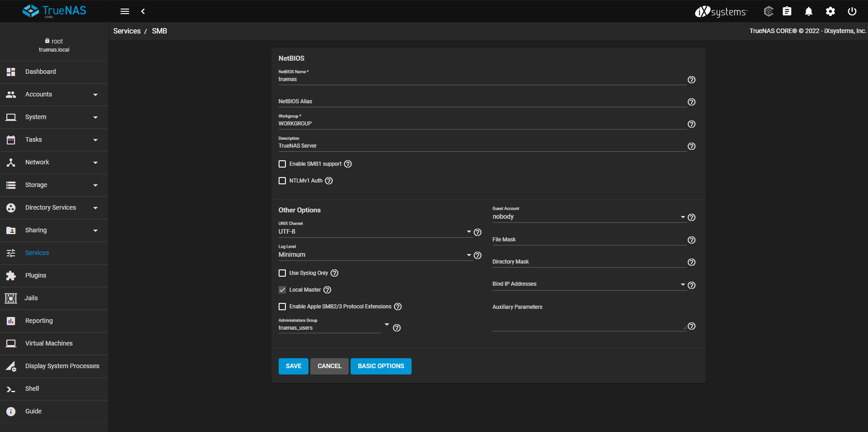Tick the NTLMv1 Auth checkbox
Screen dimensions: 868x432
click(x=282, y=181)
